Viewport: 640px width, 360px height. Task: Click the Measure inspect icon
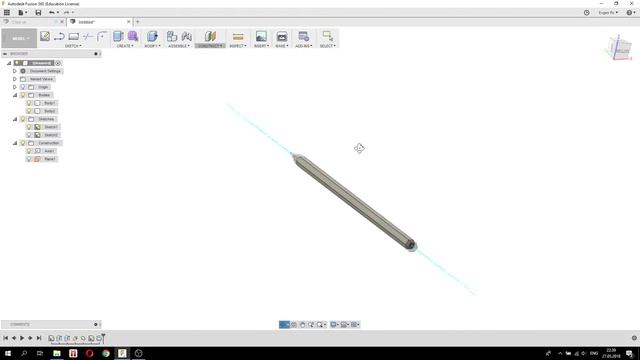(238, 37)
